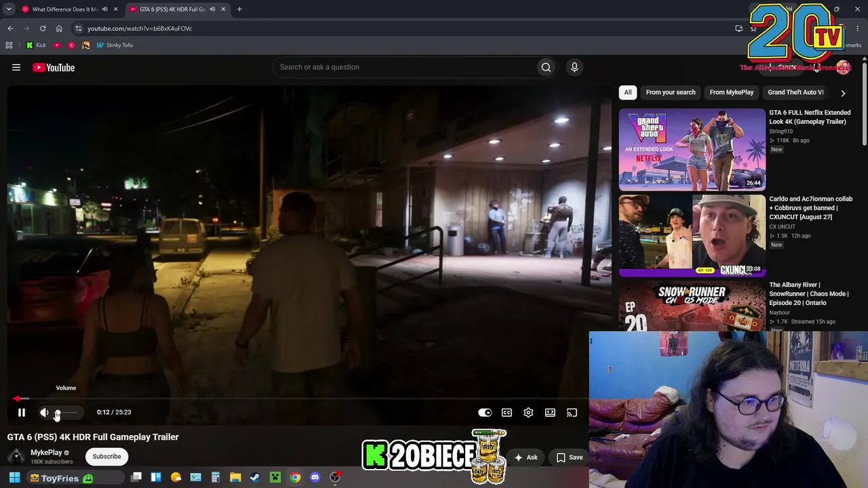Open the YouTube bookmark icon
The height and width of the screenshot is (488, 868).
57,45
